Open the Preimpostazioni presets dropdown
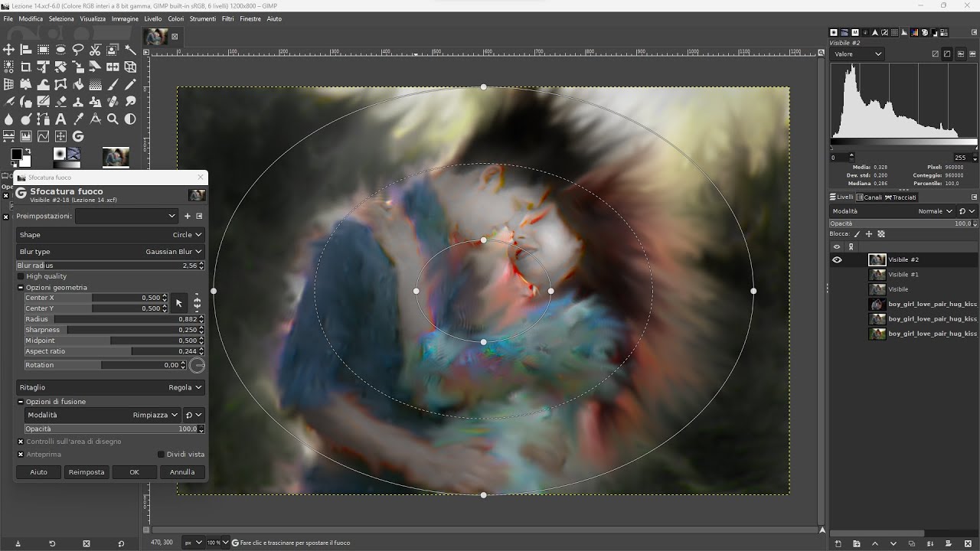Image resolution: width=980 pixels, height=551 pixels. [x=126, y=216]
